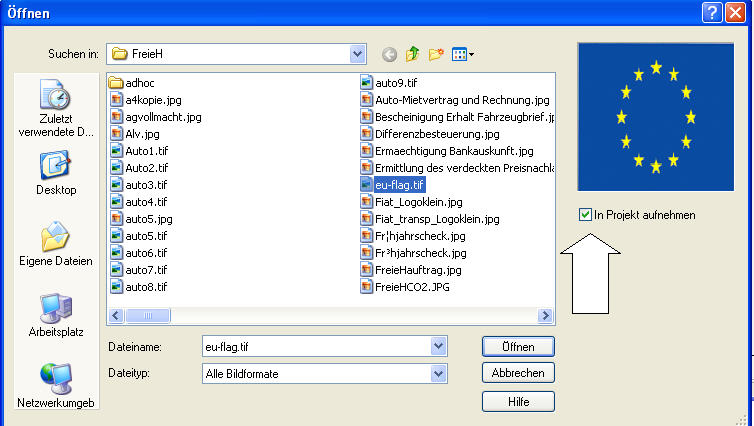Select FreieHauftrag.jpg file
Screen dimensions: 754x426
(411, 270)
